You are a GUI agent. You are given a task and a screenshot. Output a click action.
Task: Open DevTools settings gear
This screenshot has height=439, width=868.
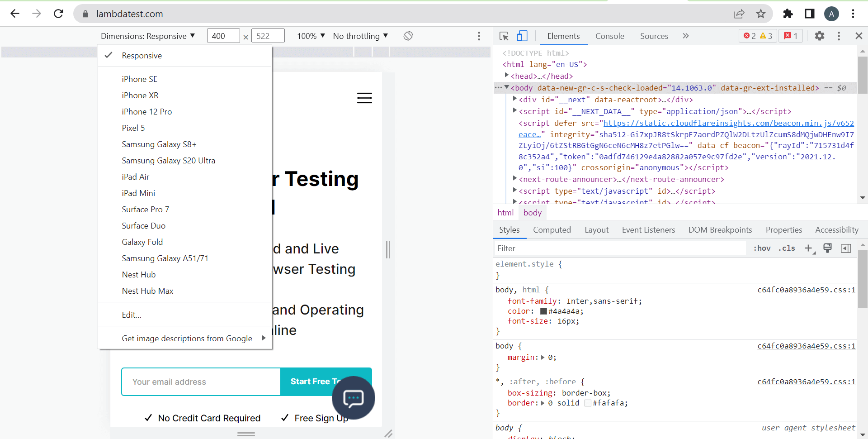pyautogui.click(x=820, y=36)
